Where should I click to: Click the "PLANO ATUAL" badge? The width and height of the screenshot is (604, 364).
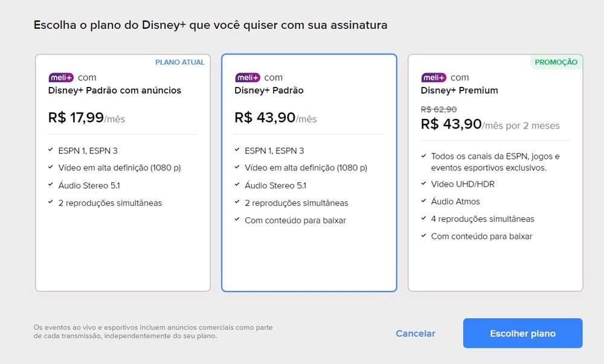[180, 62]
